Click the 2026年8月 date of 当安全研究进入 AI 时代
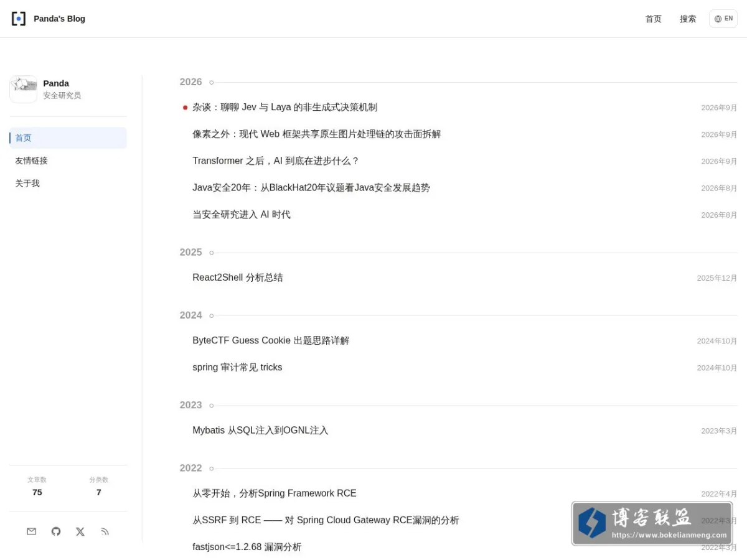The width and height of the screenshot is (747, 560). 719,215
